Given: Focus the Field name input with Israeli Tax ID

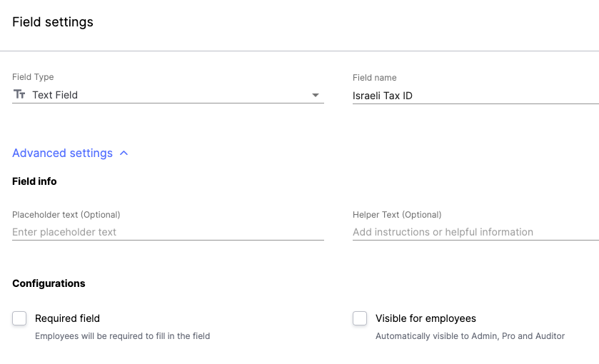Looking at the screenshot, I should pyautogui.click(x=475, y=96).
